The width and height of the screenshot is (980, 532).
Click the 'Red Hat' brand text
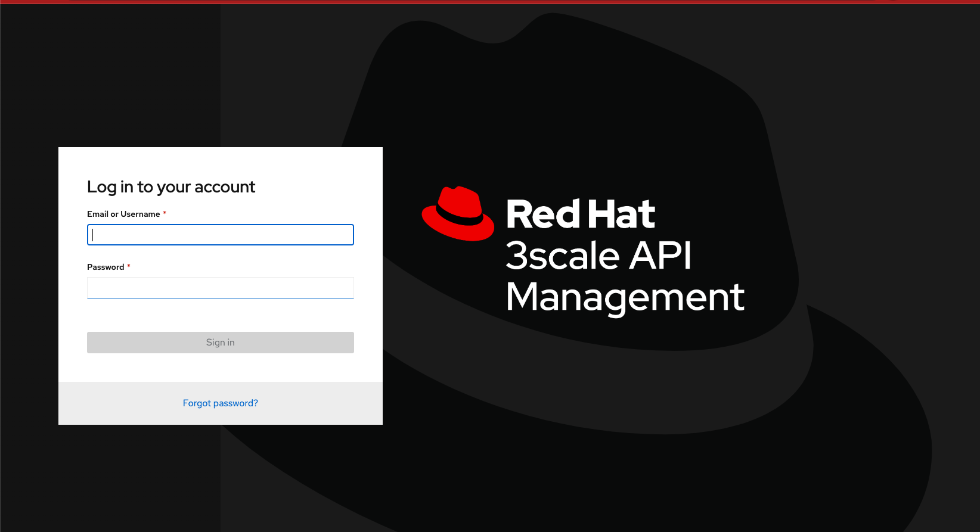coord(581,214)
